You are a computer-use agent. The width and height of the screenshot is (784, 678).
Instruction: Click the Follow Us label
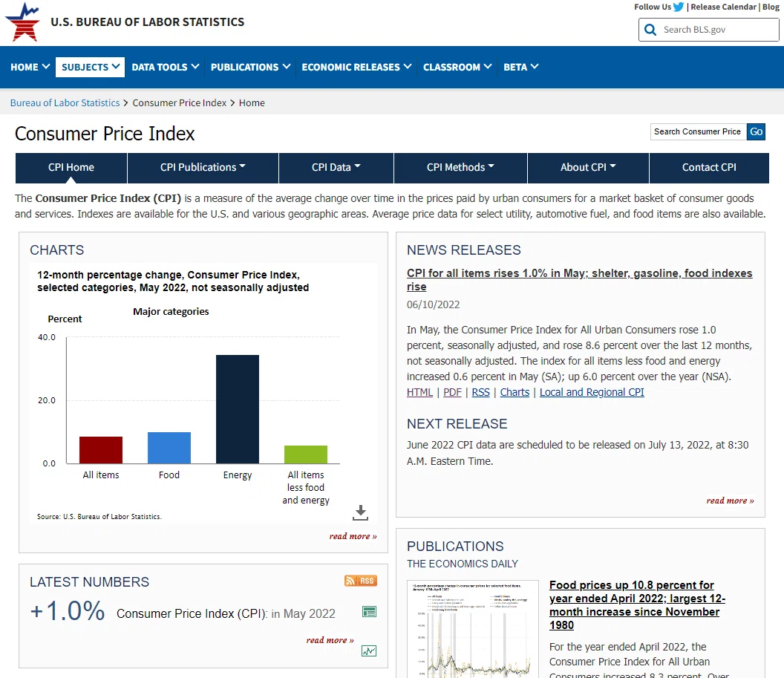[653, 7]
